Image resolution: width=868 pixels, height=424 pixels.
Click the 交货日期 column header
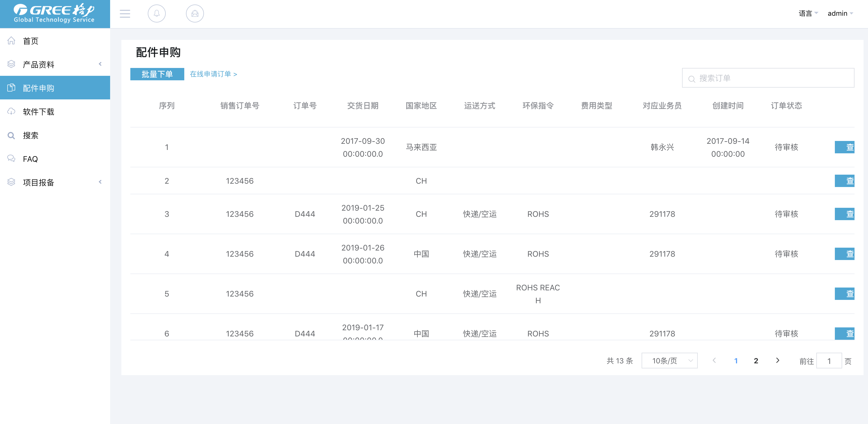coord(363,106)
